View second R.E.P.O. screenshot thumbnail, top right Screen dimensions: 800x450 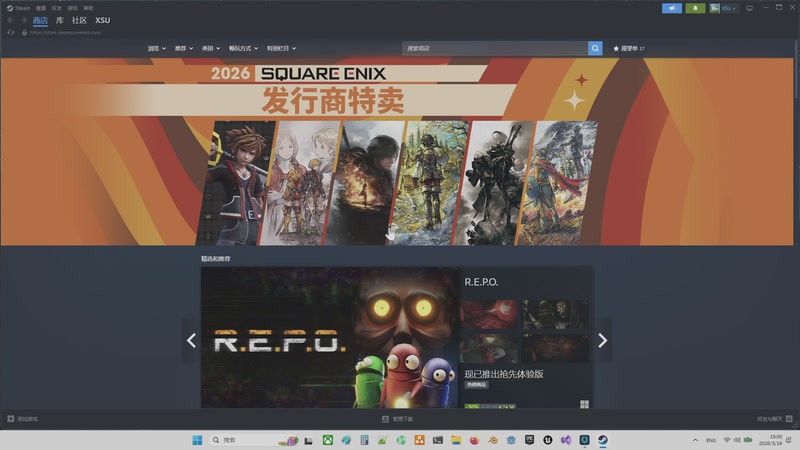pos(555,314)
